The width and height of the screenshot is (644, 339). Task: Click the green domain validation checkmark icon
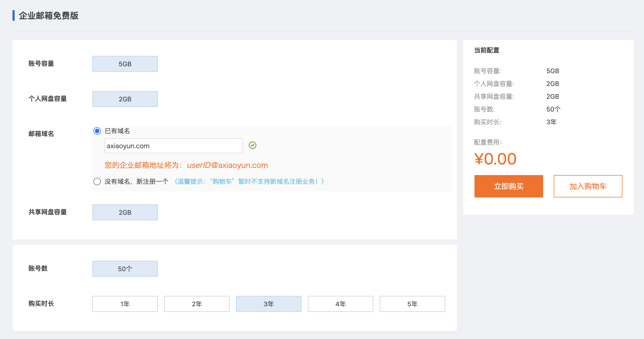tap(252, 145)
